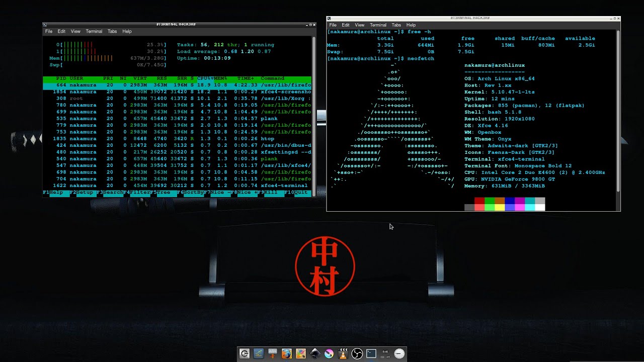The image size is (644, 362).
Task: Open Help menu in the htop terminal window
Action: click(x=127, y=31)
